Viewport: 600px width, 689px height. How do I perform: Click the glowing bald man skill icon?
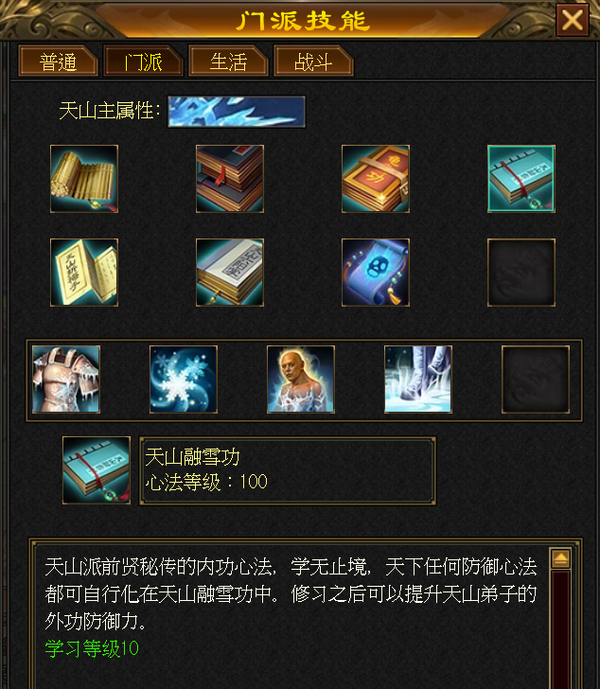(x=301, y=379)
